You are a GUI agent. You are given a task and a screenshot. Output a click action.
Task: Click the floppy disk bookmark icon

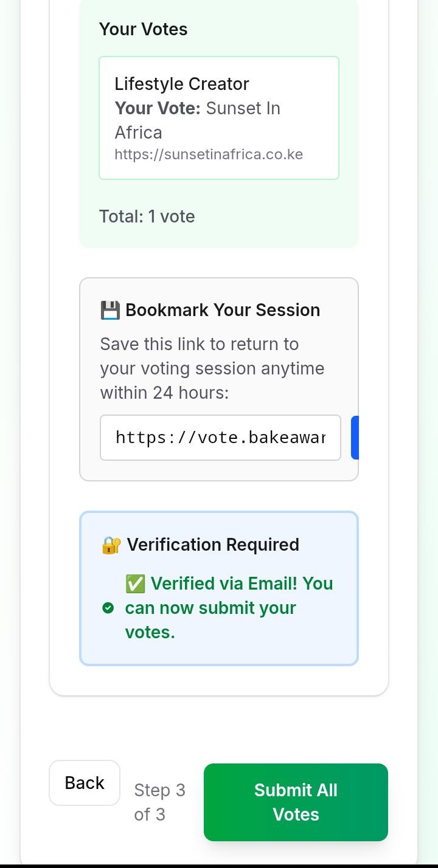click(110, 310)
